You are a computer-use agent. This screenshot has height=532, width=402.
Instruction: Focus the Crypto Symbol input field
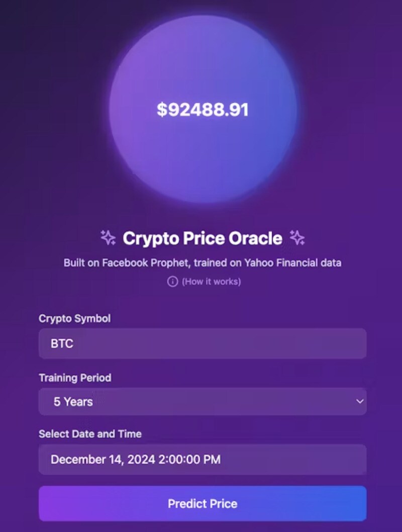[x=203, y=344]
